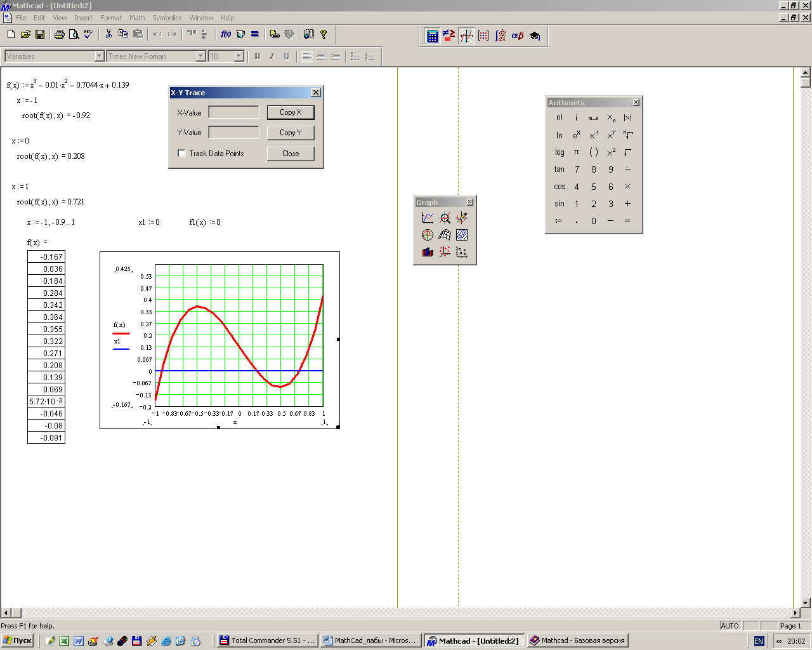
Task: Click the Print Preview toolbar icon
Action: tap(74, 34)
